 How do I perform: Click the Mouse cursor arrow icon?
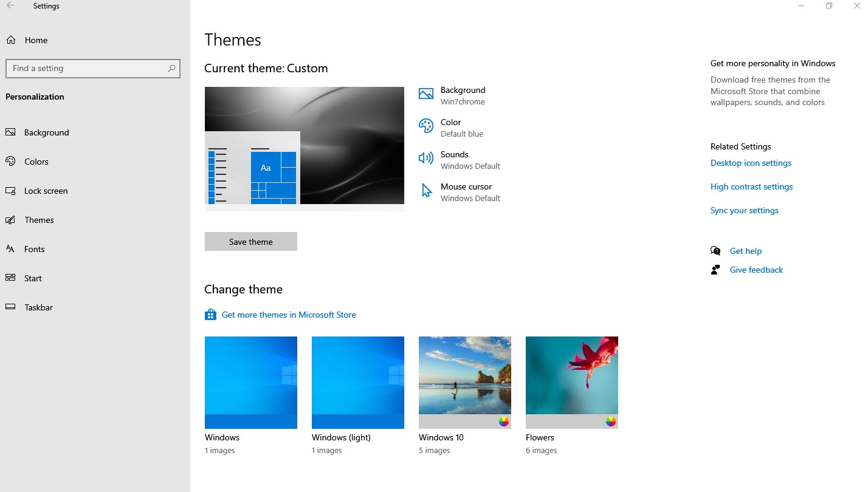click(x=426, y=191)
